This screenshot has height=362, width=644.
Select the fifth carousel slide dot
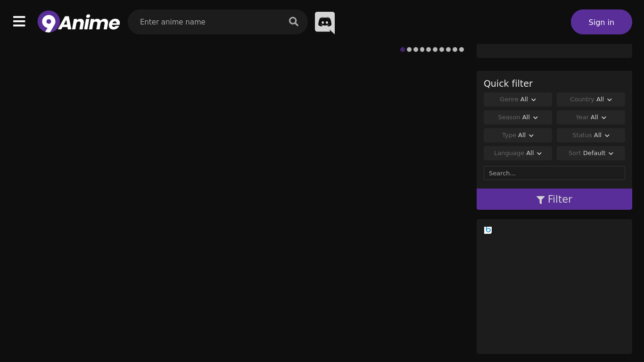click(429, 49)
